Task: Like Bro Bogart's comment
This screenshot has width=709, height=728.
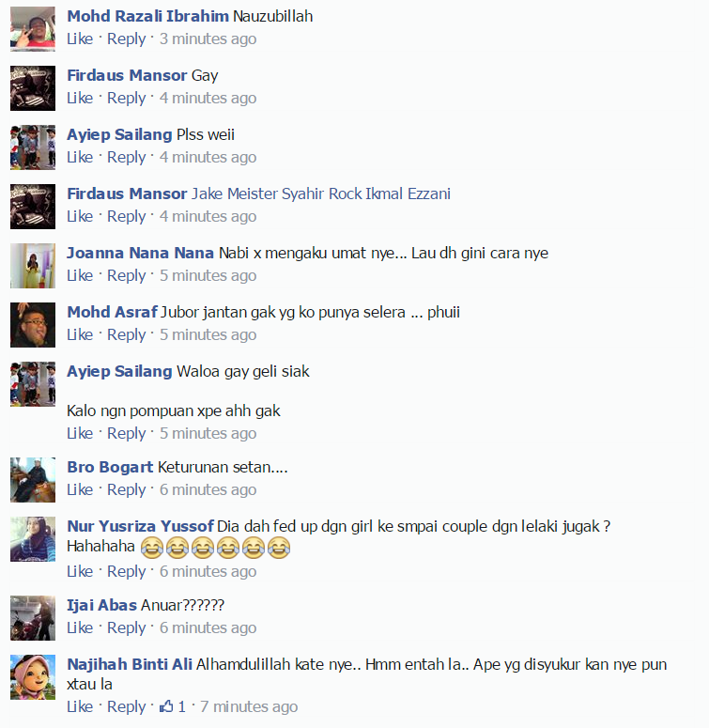Action: [x=80, y=489]
